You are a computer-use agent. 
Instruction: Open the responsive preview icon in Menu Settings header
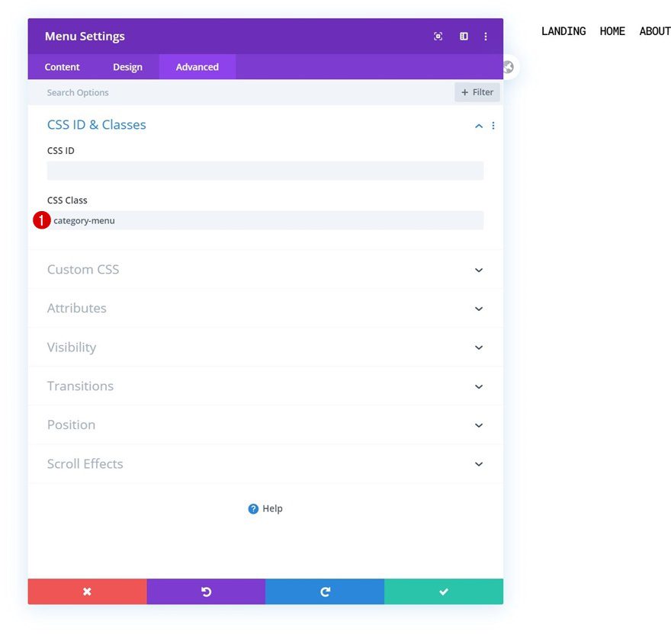[438, 36]
